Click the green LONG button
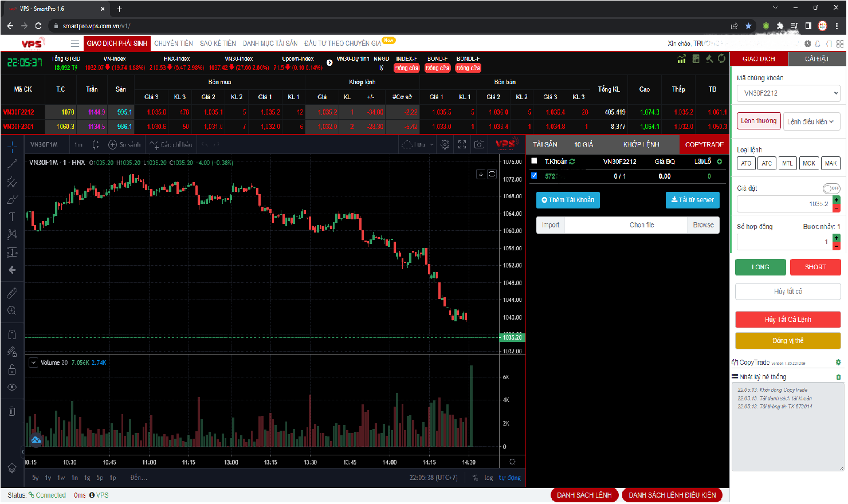848x504 pixels. (x=760, y=267)
